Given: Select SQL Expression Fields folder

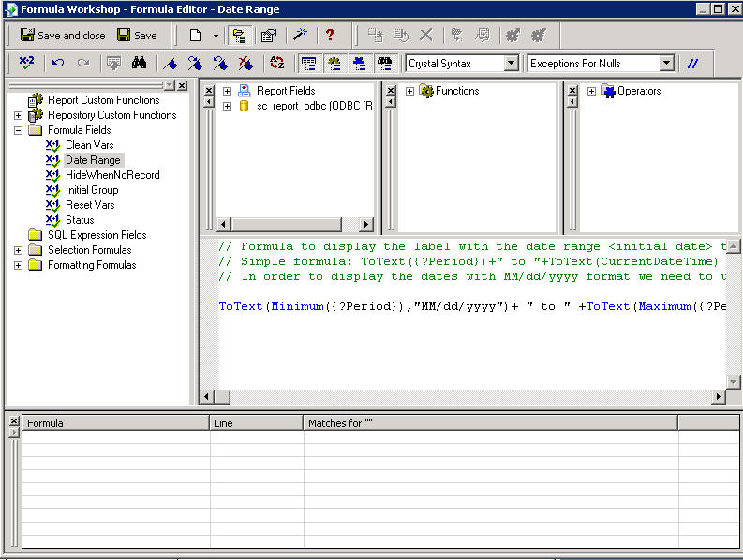Looking at the screenshot, I should 97,235.
